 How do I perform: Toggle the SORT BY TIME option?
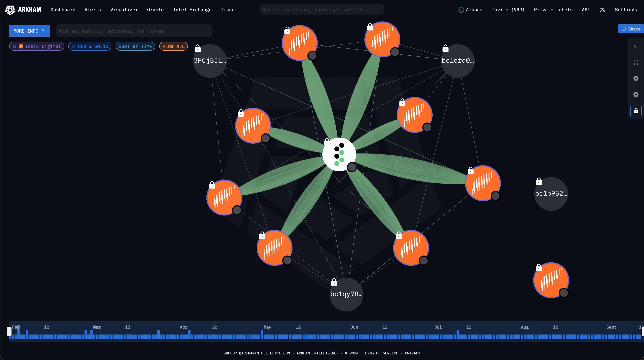pos(135,46)
